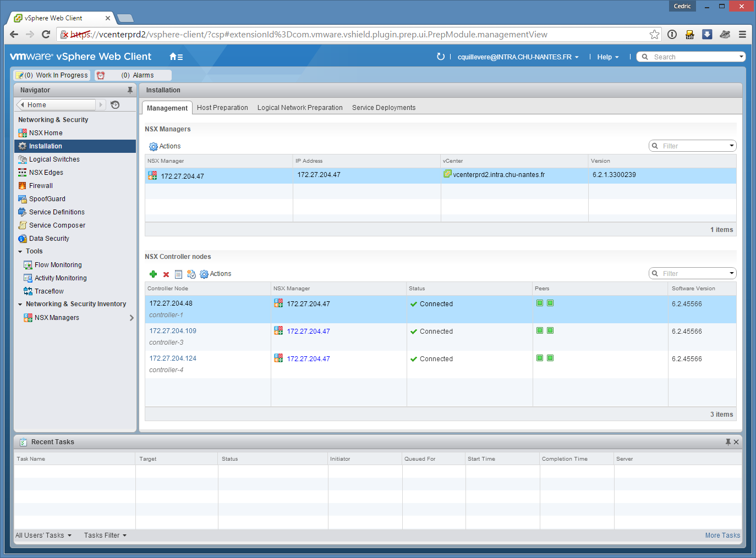Image resolution: width=756 pixels, height=558 pixels.
Task: Select Firewall in the navigator
Action: click(41, 186)
